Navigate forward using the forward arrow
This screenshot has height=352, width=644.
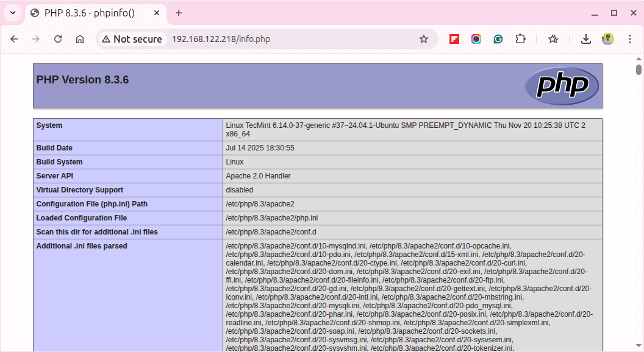pyautogui.click(x=36, y=38)
